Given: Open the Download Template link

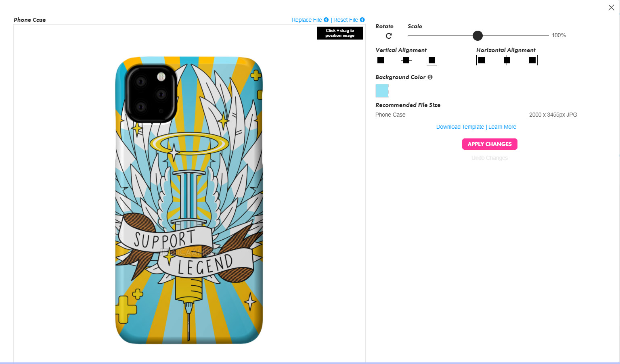Looking at the screenshot, I should 460,127.
